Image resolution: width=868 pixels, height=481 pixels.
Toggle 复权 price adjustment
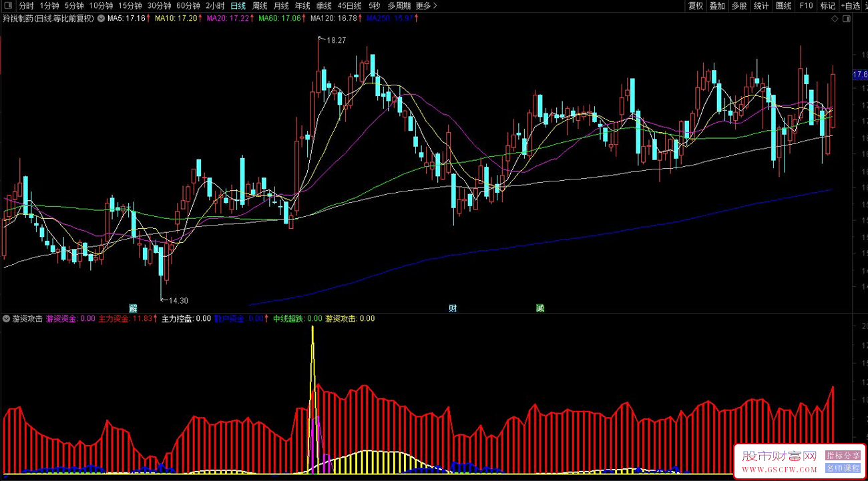click(696, 6)
